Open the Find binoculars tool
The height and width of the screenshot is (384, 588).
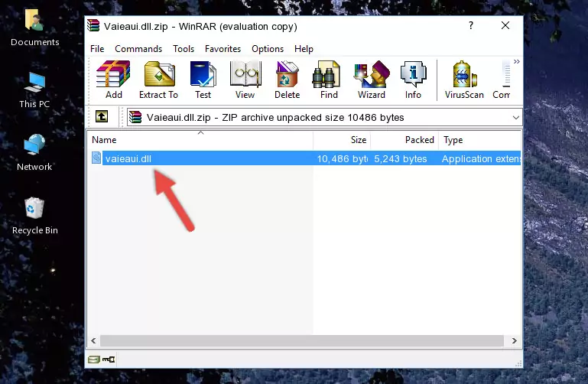tap(329, 80)
